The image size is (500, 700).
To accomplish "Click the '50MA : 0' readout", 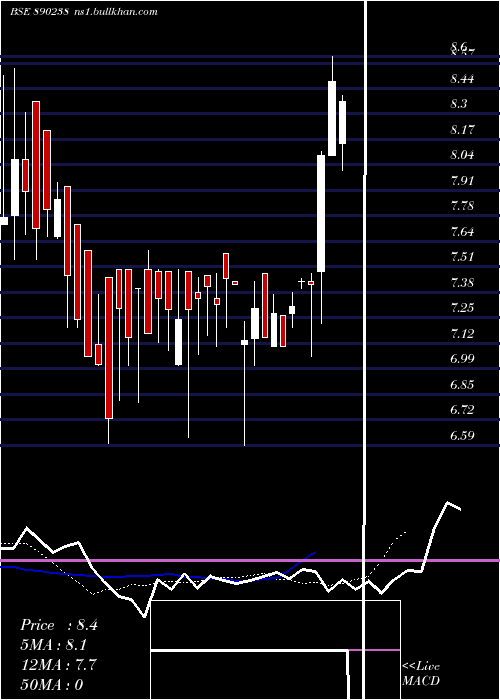I will point(52,685).
